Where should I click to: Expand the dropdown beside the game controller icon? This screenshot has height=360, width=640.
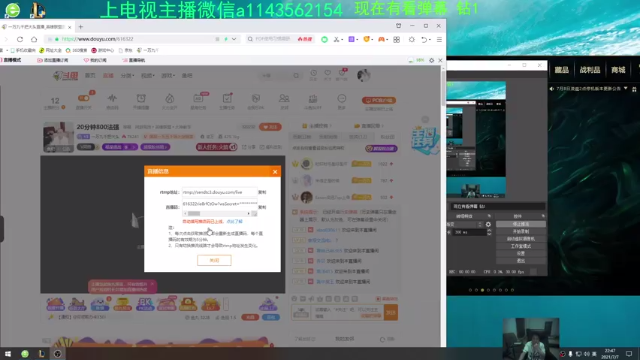click(387, 40)
